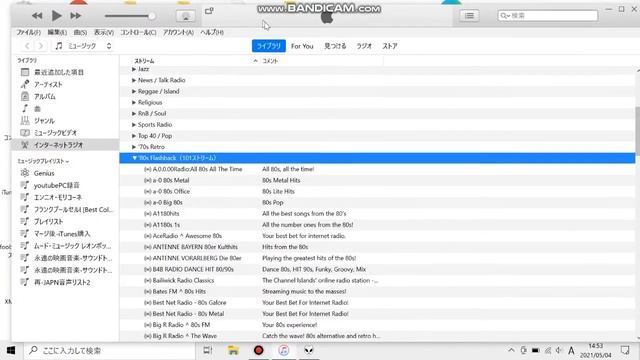The image size is (640, 360).
Task: Click the search field
Action: click(x=548, y=16)
